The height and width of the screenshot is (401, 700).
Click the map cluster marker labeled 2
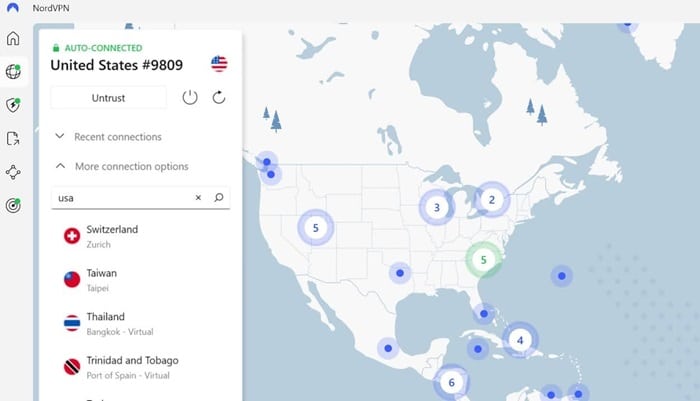point(492,200)
